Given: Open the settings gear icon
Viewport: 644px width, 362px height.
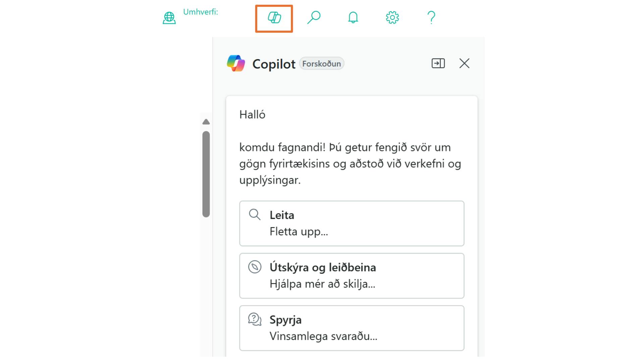Looking at the screenshot, I should click(392, 17).
